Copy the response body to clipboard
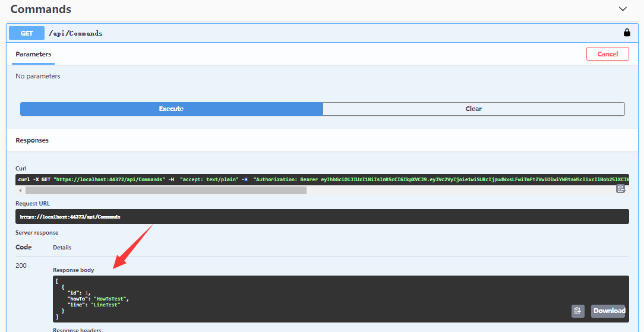Image resolution: width=644 pixels, height=332 pixels. click(x=578, y=311)
